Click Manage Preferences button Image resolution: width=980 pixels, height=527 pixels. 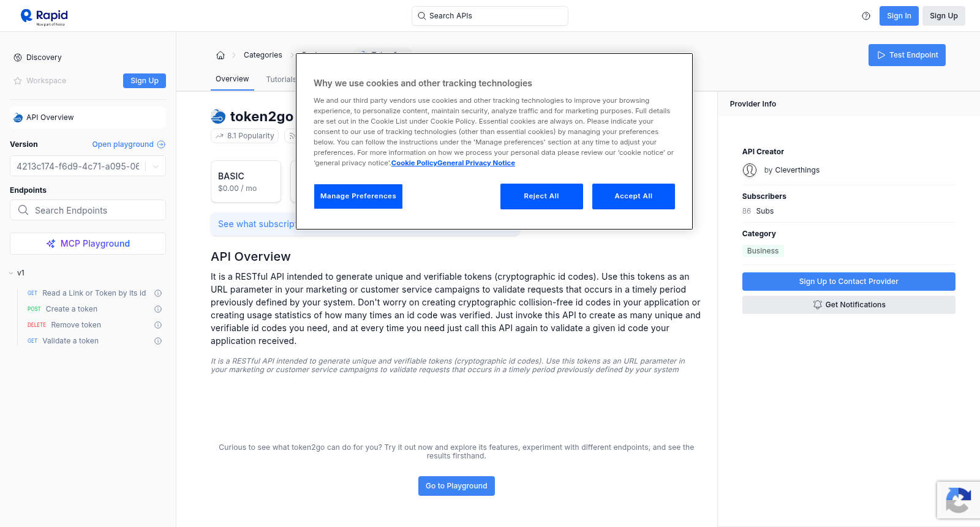[358, 196]
